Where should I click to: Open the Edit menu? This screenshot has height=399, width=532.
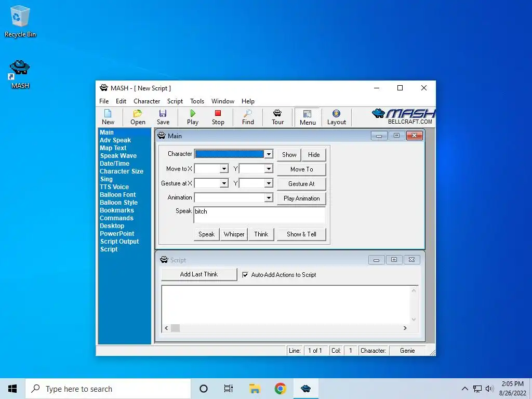click(x=121, y=101)
